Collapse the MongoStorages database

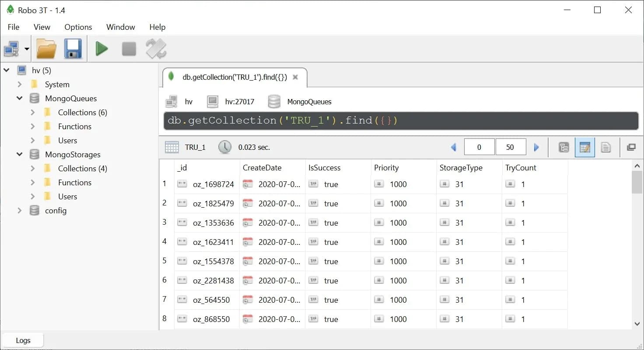[20, 154]
